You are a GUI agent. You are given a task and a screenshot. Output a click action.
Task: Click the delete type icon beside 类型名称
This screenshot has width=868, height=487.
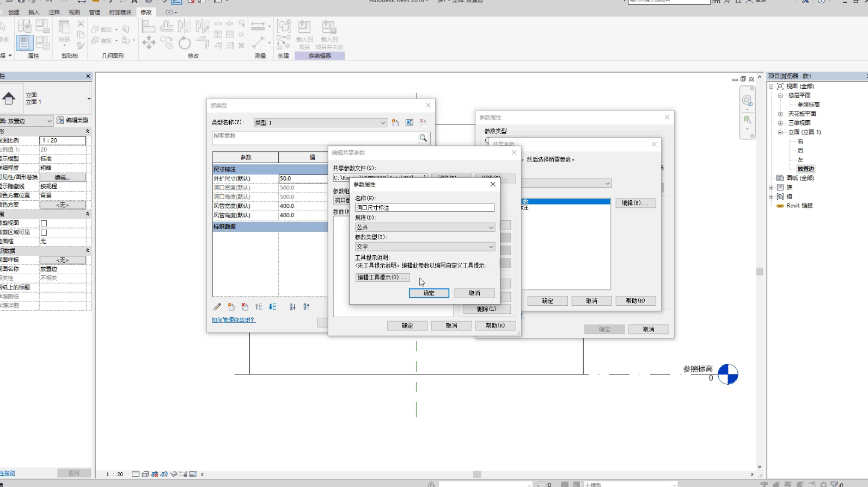tap(423, 123)
